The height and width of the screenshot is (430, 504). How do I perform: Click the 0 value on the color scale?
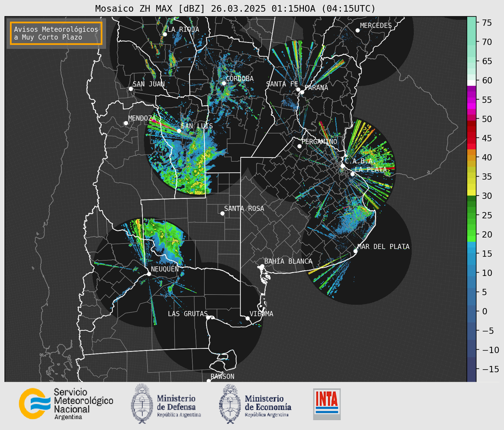click(485, 311)
